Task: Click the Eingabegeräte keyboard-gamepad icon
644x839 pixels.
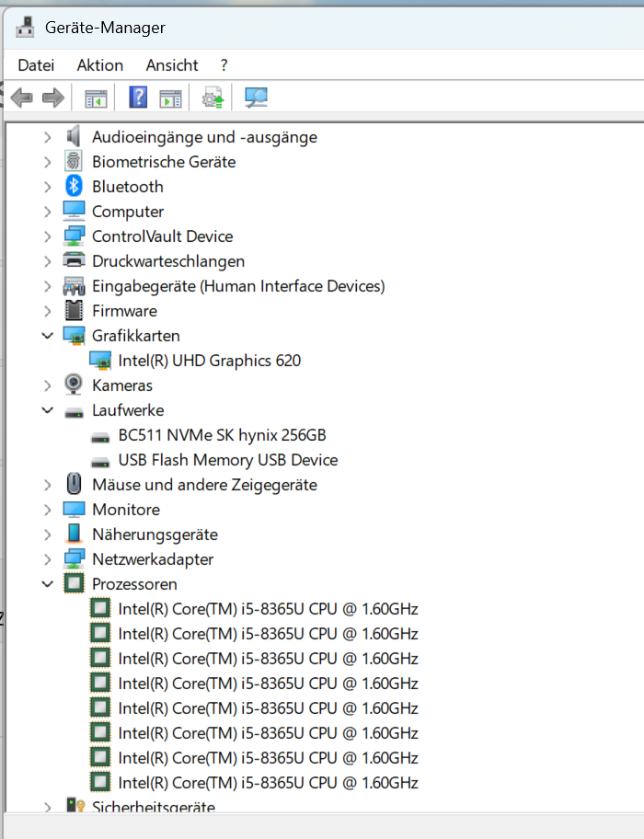Action: (x=74, y=286)
